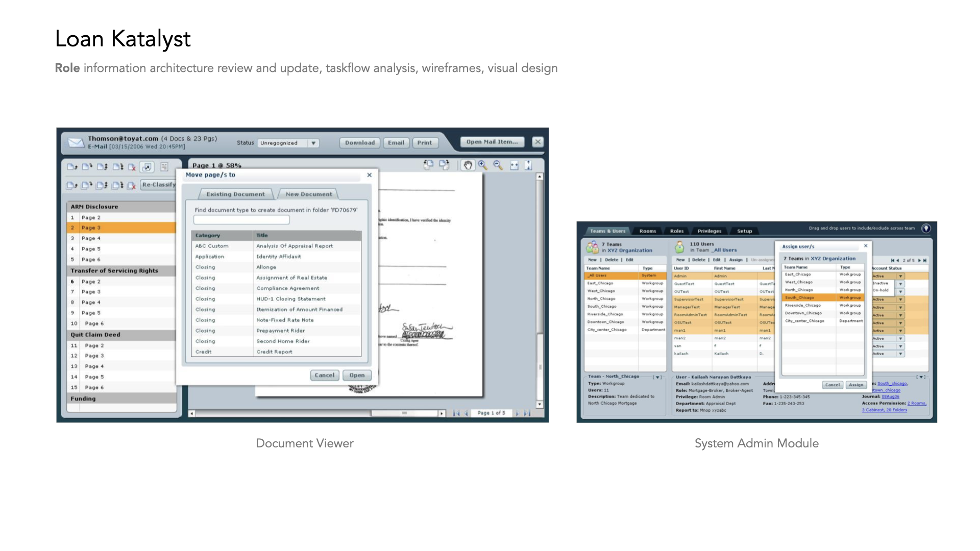
Task: Click the rotate page left icon
Action: [x=428, y=165]
